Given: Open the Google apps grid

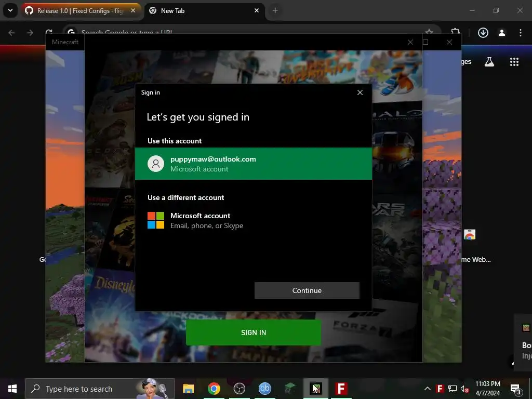Looking at the screenshot, I should pyautogui.click(x=514, y=62).
